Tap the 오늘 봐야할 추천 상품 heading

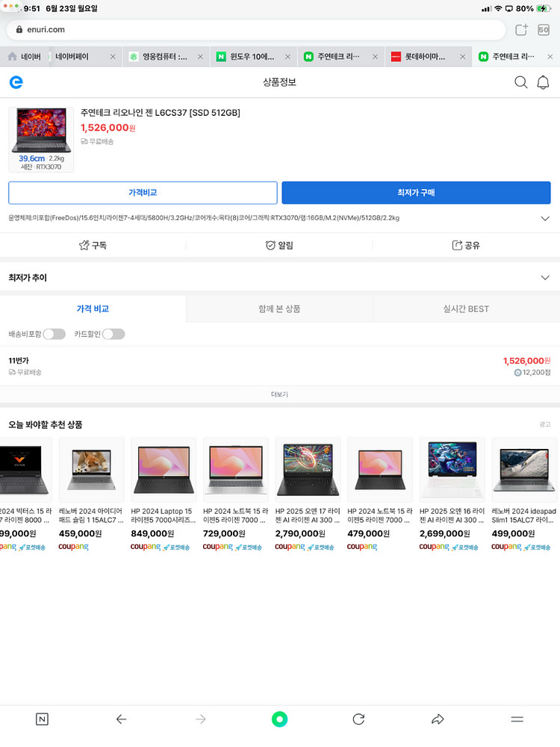(46, 424)
